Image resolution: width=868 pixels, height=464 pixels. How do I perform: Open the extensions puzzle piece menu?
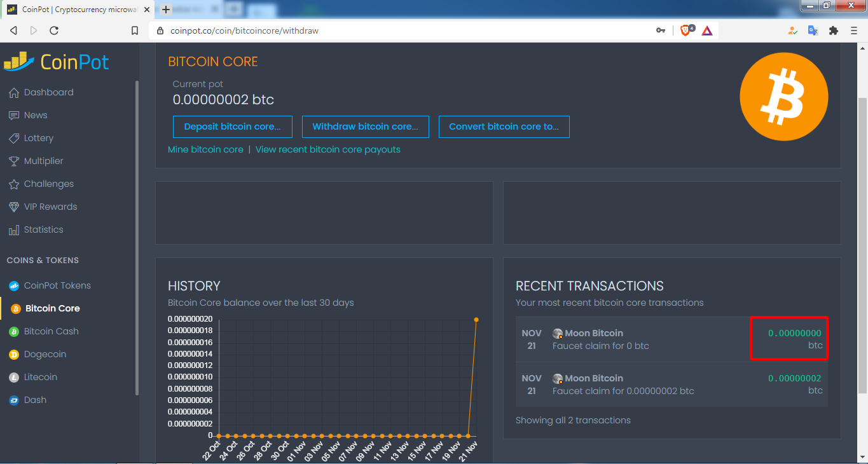pyautogui.click(x=834, y=31)
